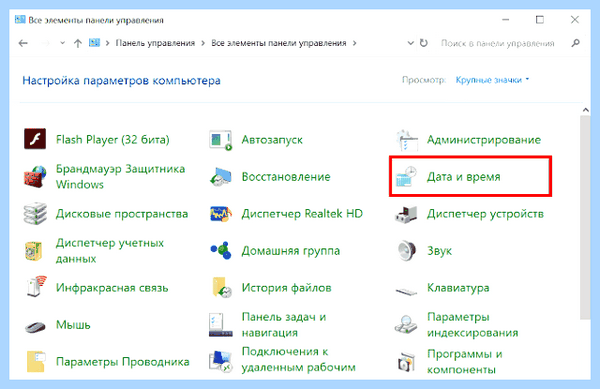This screenshot has width=600, height=389.
Task: Click the search magnifier icon
Action: (x=576, y=43)
